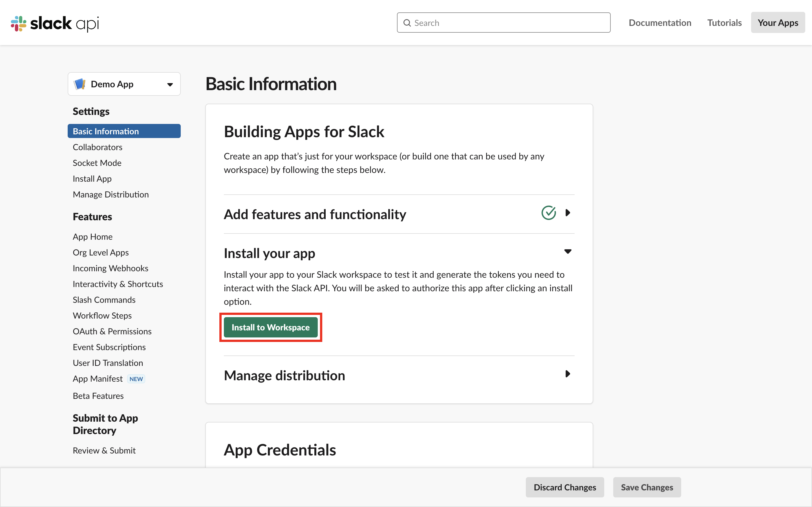This screenshot has height=507, width=812.
Task: Open Your Apps in top navigation
Action: (x=777, y=23)
